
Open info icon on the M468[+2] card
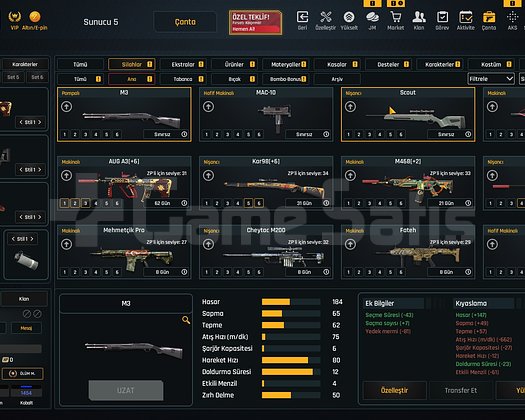tap(468, 203)
